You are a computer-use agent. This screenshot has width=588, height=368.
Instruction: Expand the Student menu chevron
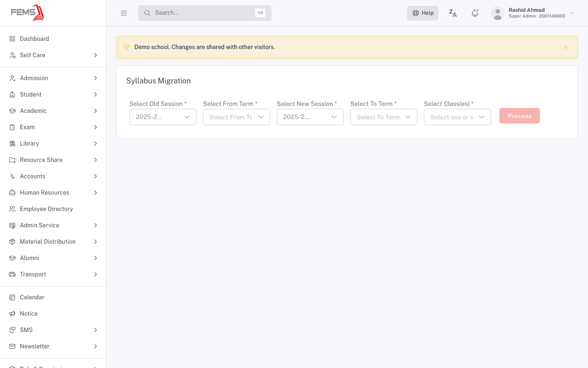point(96,94)
